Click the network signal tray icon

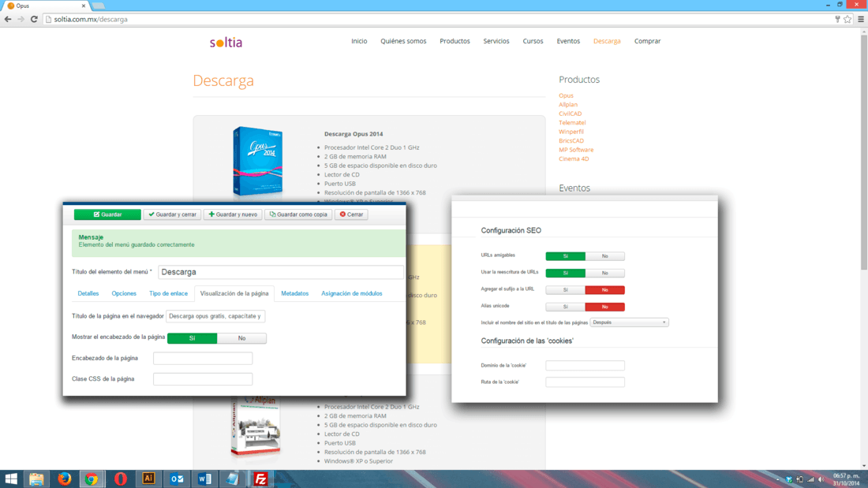[x=811, y=479]
